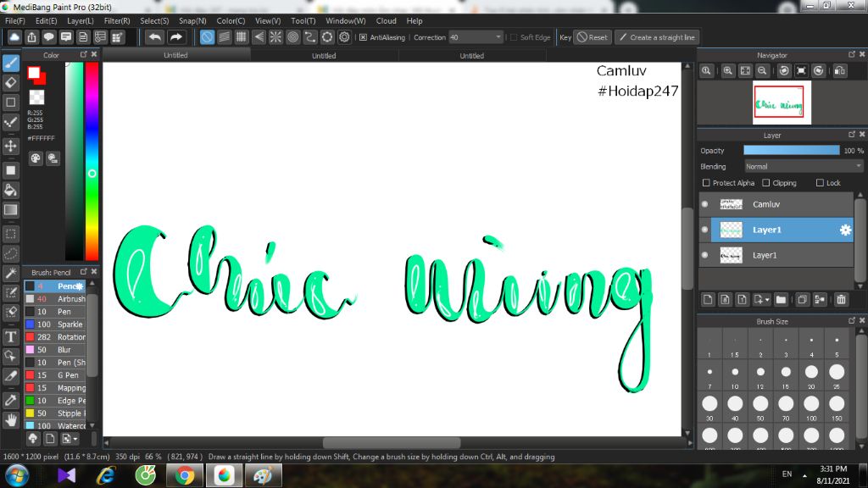Open Internet Explorer from taskbar
The height and width of the screenshot is (488, 868).
tap(106, 475)
